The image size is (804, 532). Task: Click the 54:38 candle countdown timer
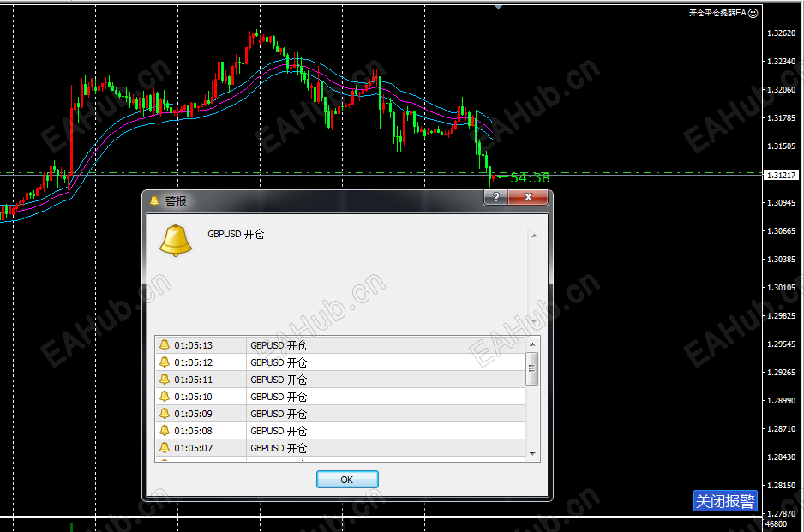pos(530,178)
